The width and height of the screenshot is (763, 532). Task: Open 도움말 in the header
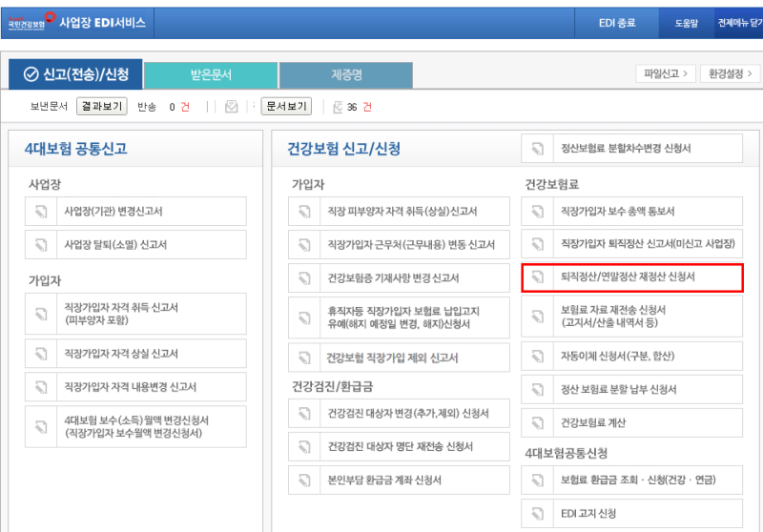pos(686,23)
